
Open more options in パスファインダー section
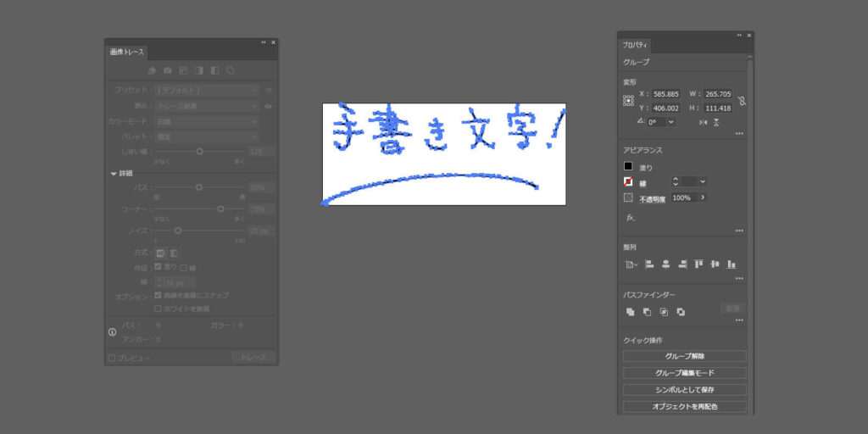coord(739,321)
